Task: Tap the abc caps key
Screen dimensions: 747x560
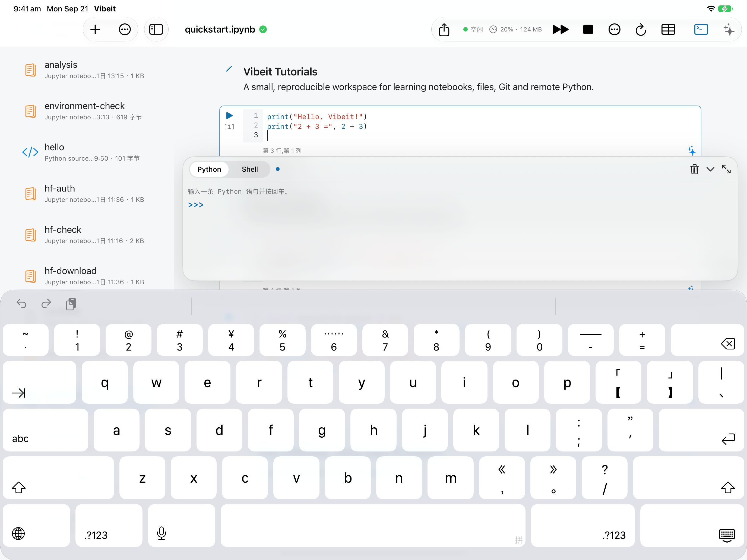Action: pos(46,430)
